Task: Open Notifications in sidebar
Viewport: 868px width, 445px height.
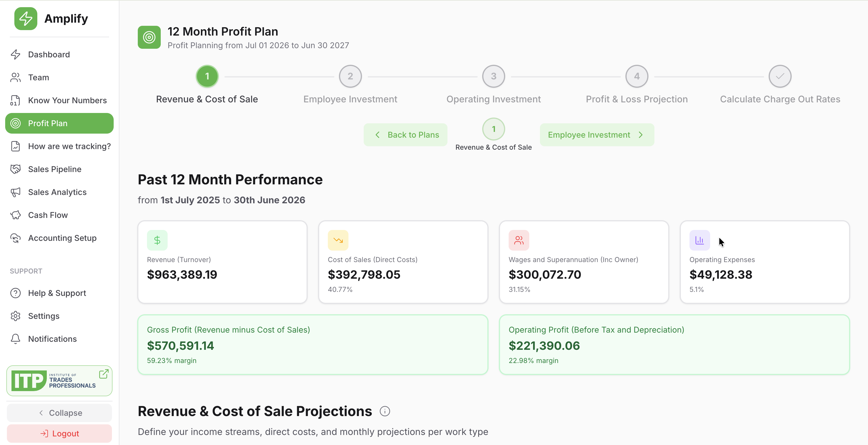Action: click(x=59, y=339)
